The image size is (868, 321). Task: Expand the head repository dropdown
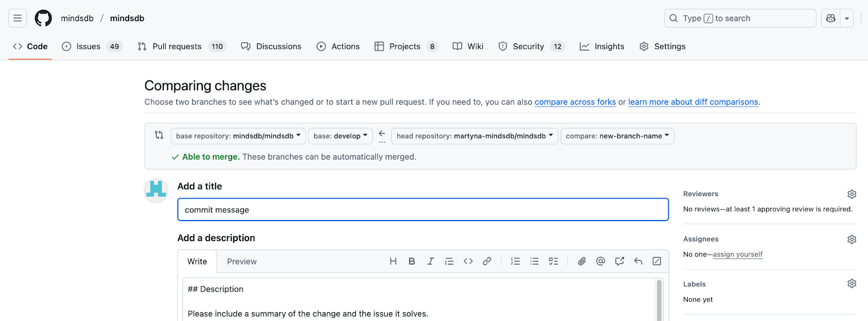tap(475, 136)
